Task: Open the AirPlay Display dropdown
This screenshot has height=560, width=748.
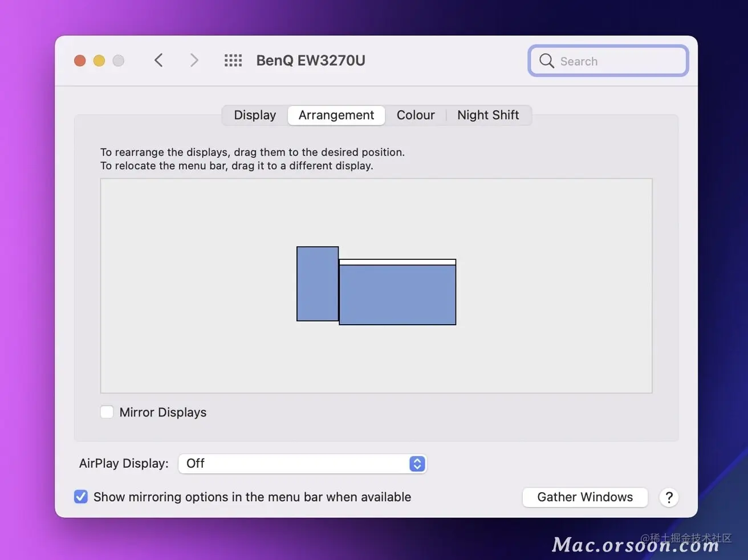Action: pos(302,464)
